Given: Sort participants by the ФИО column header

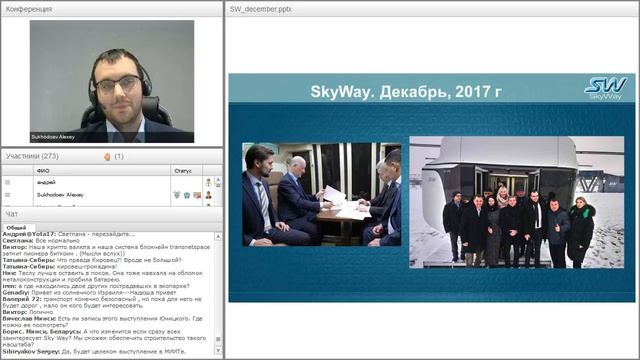Looking at the screenshot, I should [102, 171].
